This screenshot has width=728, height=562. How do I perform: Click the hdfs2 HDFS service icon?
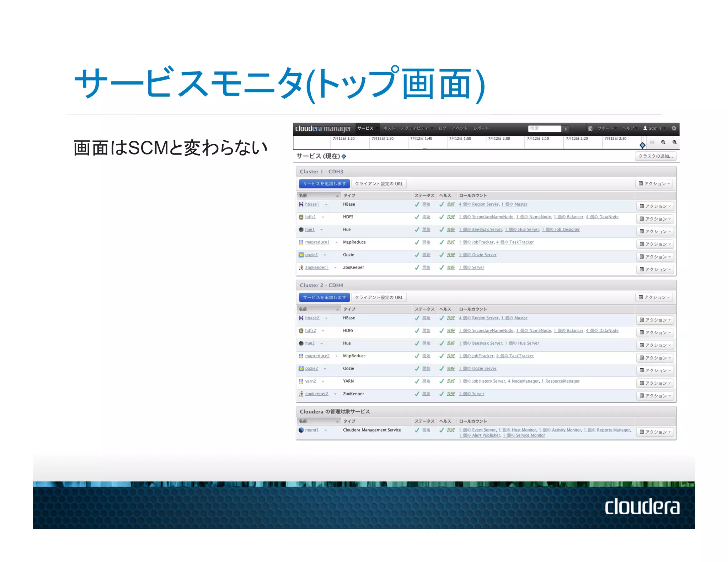301,331
